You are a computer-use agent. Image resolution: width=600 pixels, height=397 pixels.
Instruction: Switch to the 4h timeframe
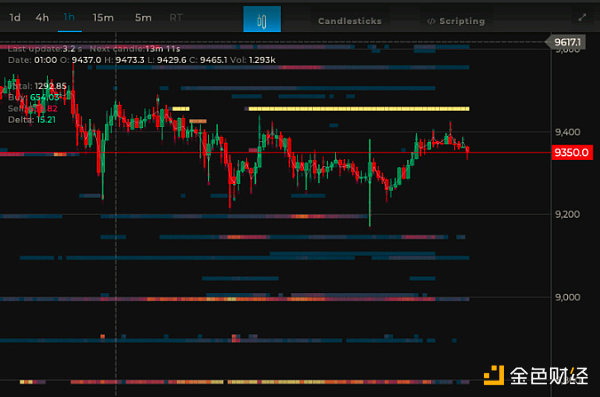(x=42, y=18)
